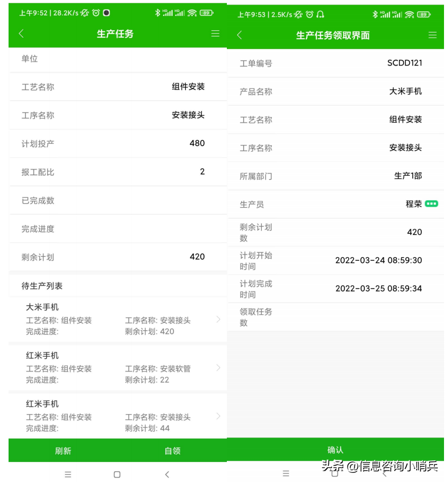Click the 确认 button
Viewport: 448px width, 482px height.
[335, 449]
